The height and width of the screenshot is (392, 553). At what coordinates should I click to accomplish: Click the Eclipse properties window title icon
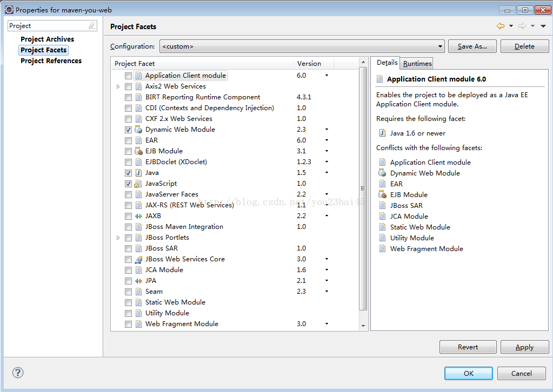[x=9, y=10]
